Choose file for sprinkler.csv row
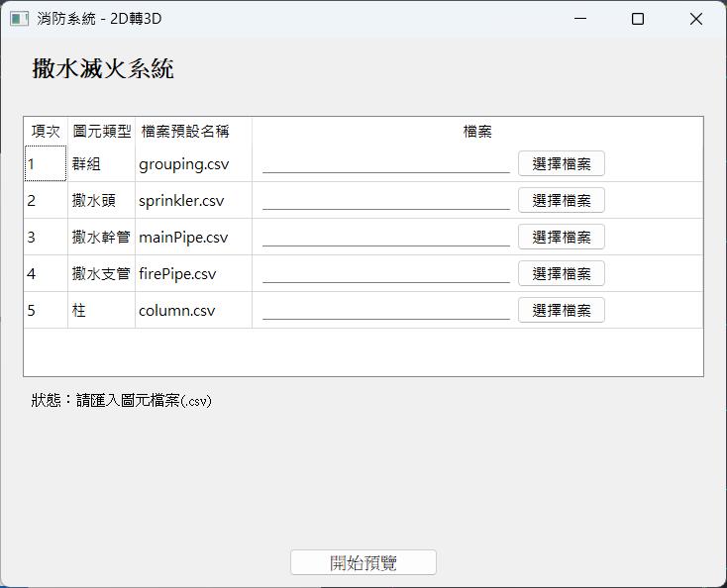This screenshot has height=588, width=727. tap(561, 201)
